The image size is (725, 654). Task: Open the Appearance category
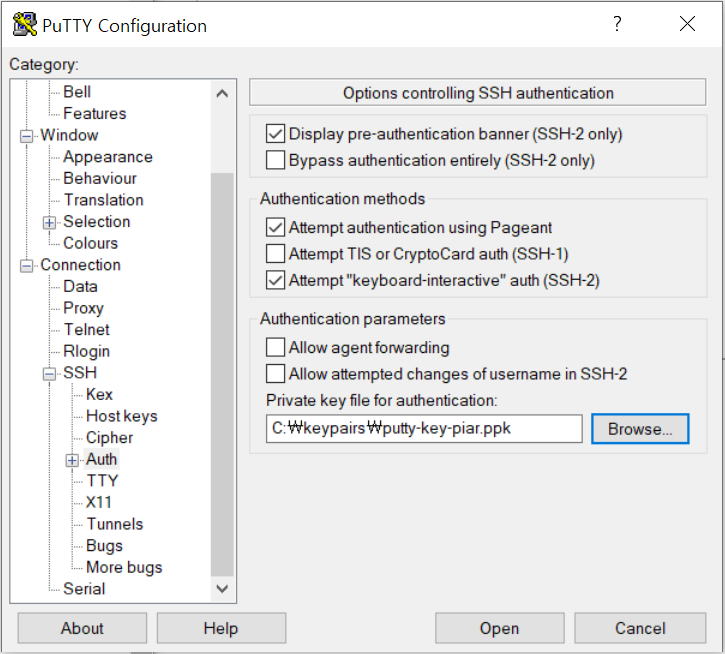point(108,157)
